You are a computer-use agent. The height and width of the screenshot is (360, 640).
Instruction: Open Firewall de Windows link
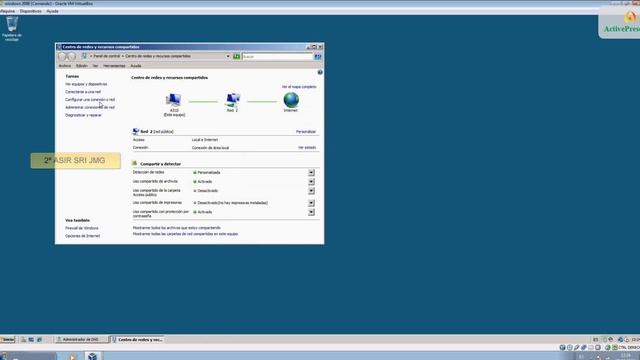[82, 228]
